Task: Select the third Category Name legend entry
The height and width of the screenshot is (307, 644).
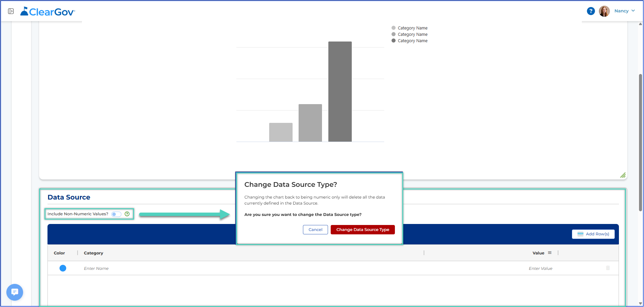Action: 410,41
